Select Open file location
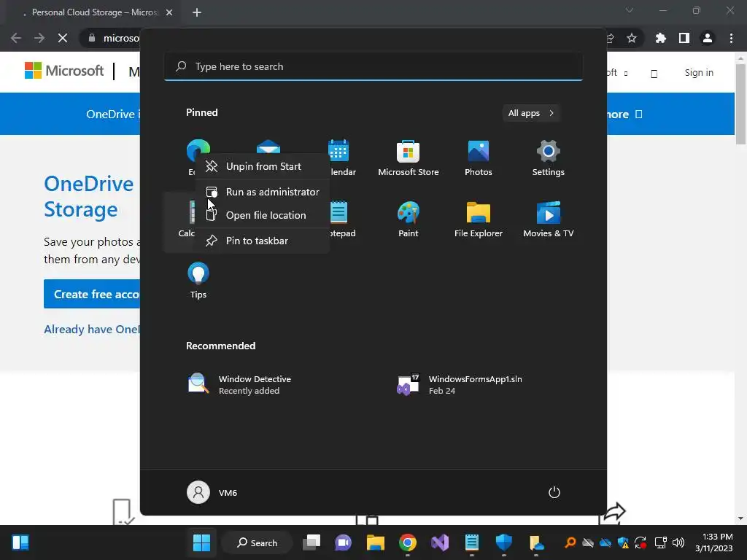This screenshot has width=747, height=560. [x=263, y=215]
